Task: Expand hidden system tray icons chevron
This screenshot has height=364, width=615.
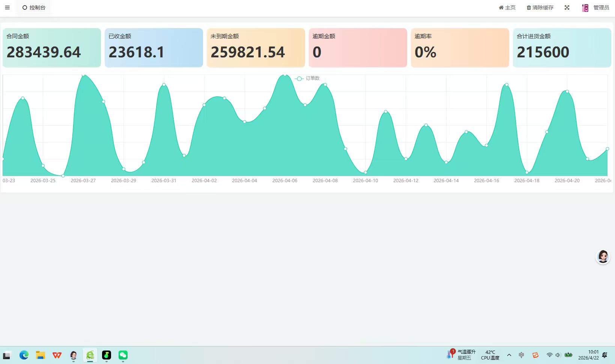Action: (x=509, y=355)
